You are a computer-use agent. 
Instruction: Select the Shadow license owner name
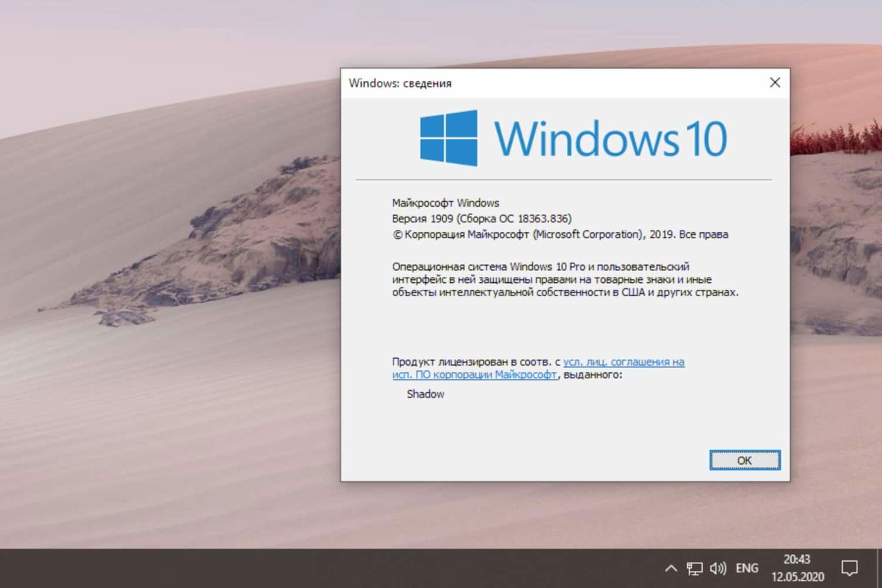(x=425, y=394)
